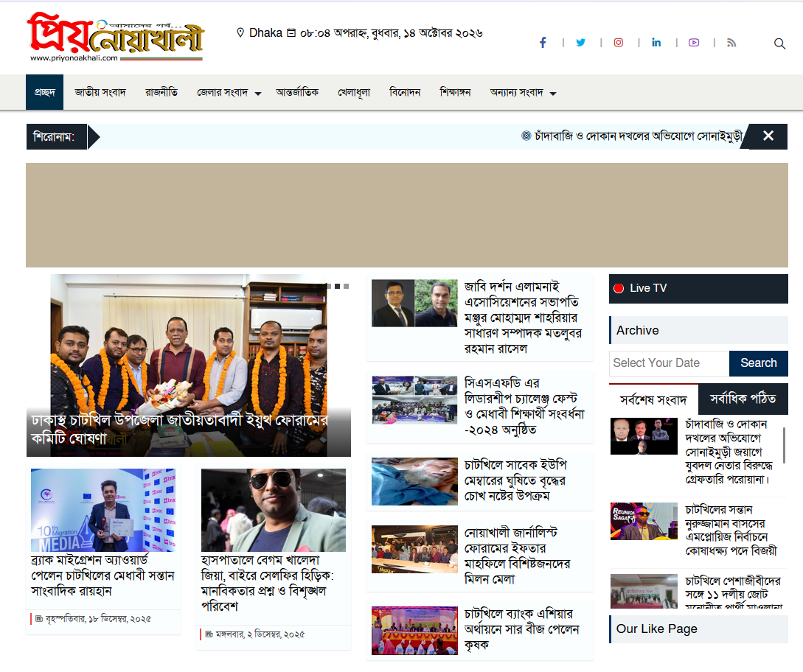This screenshot has width=803, height=672.
Task: Open the RSS feed icon
Action: pyautogui.click(x=731, y=43)
